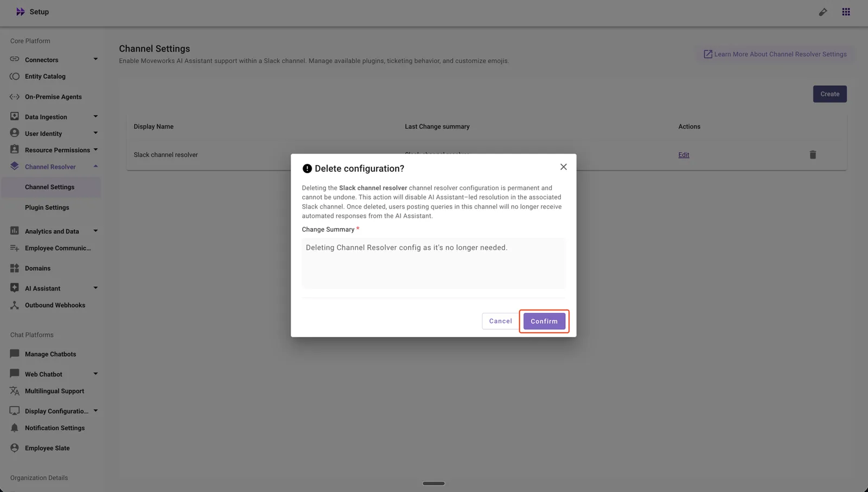Click the Domains grid icon
868x492 pixels.
point(15,268)
